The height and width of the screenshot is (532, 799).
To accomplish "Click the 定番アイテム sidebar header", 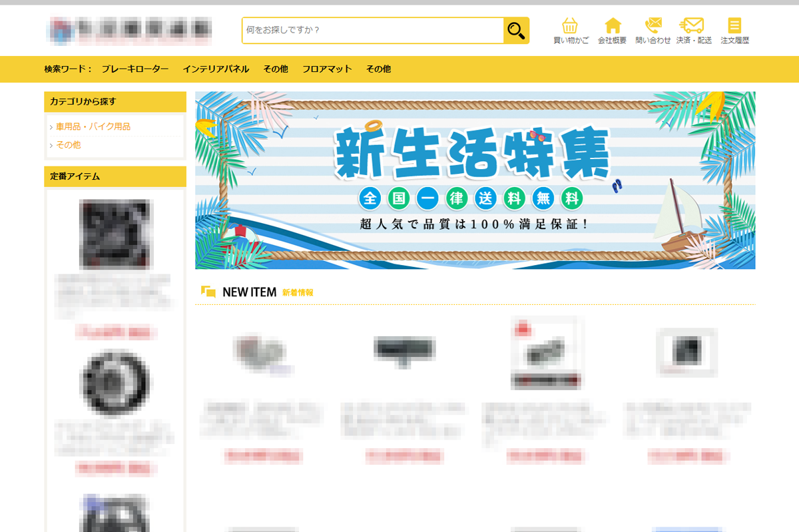I will [115, 176].
